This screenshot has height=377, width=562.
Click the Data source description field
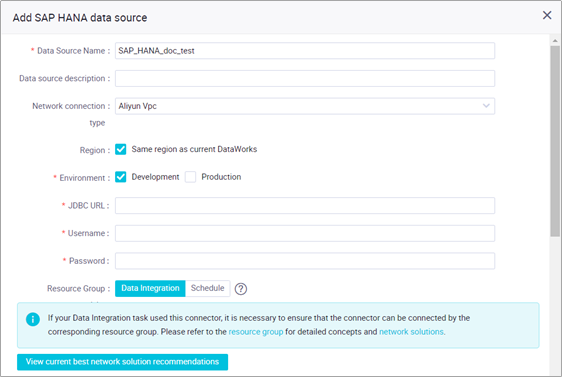click(x=305, y=78)
